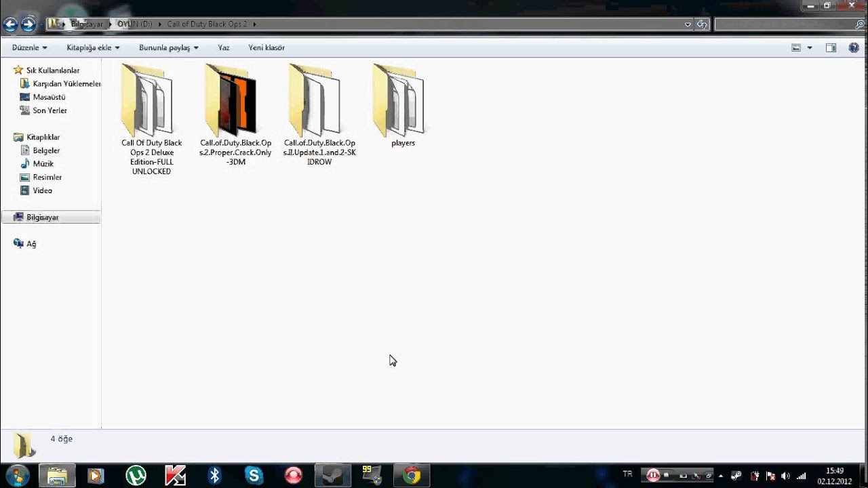Select Sık Kullanılanlar in navigation pane
The height and width of the screenshot is (488, 868).
[52, 70]
